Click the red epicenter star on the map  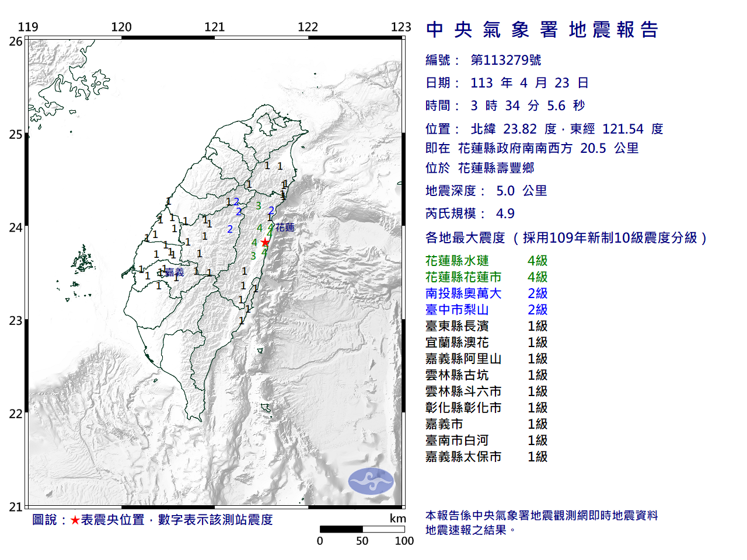click(265, 242)
